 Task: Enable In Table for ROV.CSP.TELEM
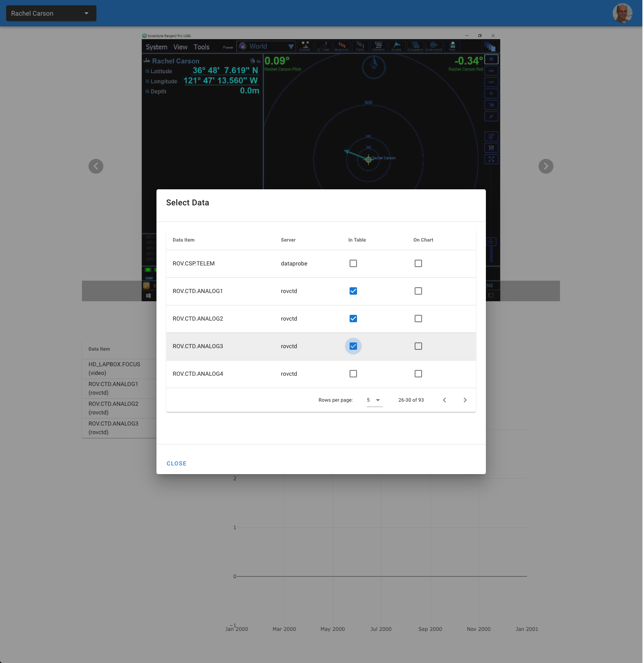tap(353, 263)
